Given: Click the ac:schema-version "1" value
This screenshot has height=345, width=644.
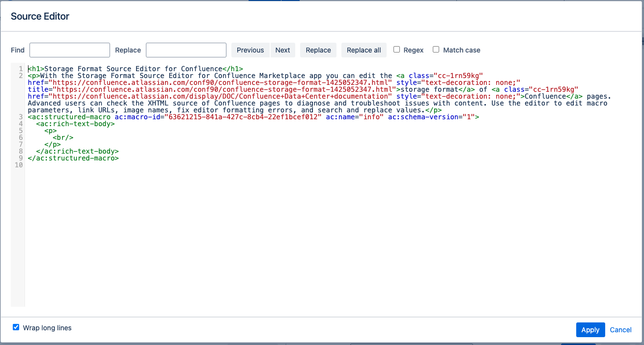Looking at the screenshot, I should (x=468, y=117).
